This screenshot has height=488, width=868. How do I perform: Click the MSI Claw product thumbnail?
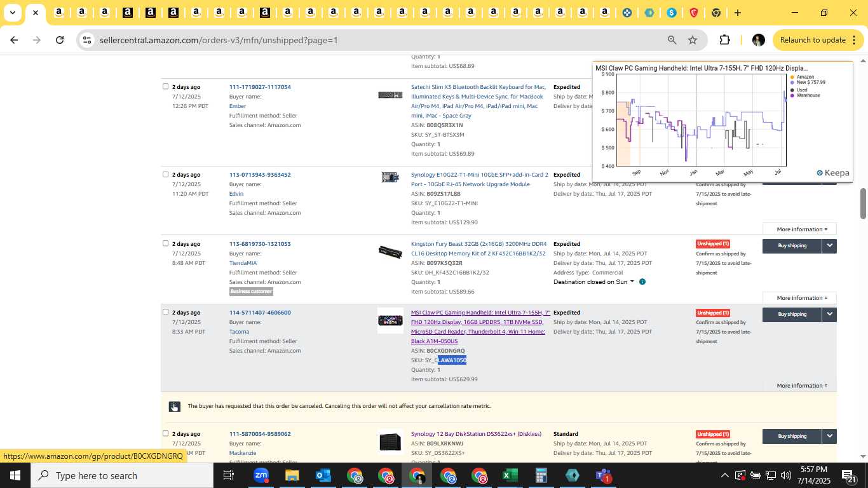[x=390, y=321]
